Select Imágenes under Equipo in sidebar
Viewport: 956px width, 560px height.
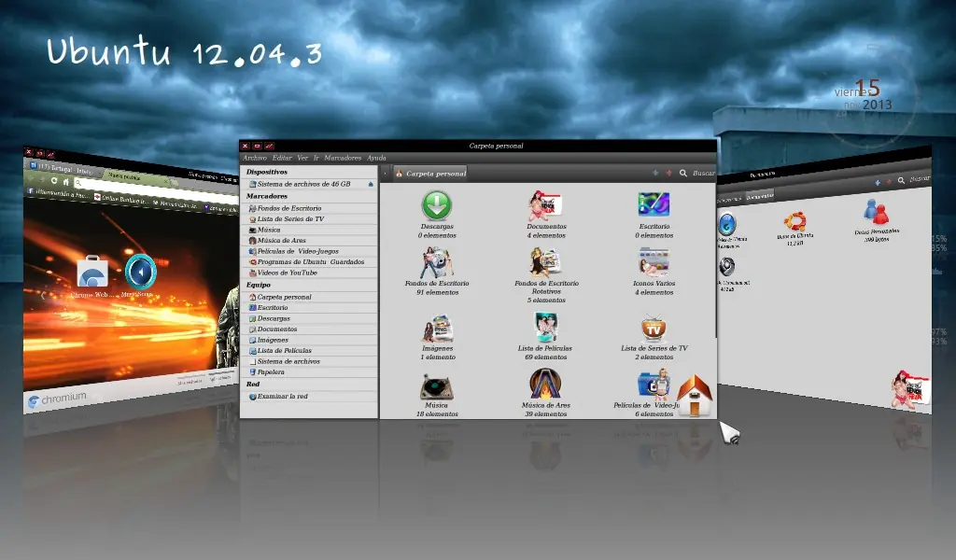pyautogui.click(x=308, y=340)
